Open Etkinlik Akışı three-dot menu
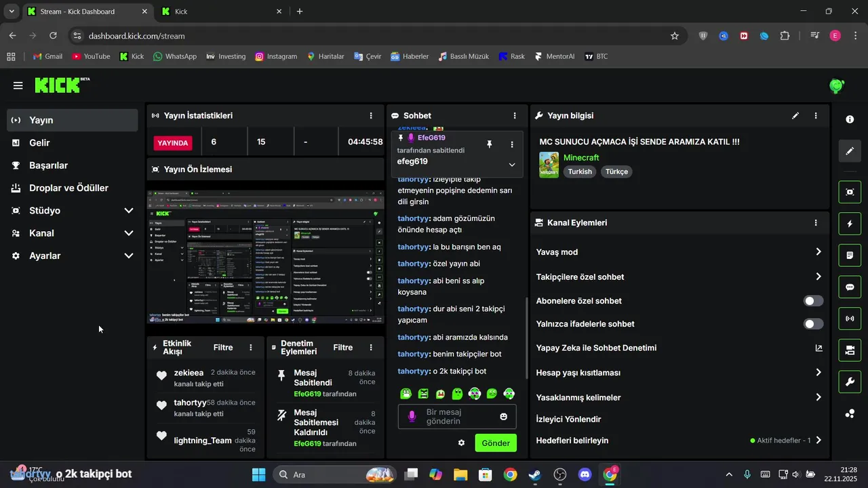This screenshot has width=868, height=488. click(x=251, y=348)
